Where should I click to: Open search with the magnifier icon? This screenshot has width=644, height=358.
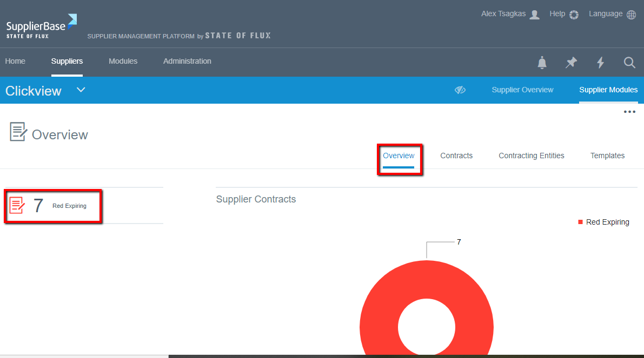629,63
